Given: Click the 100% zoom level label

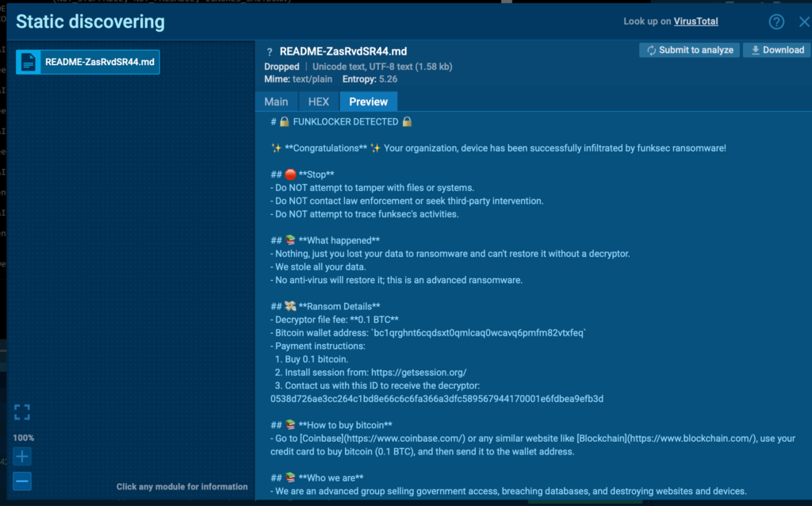Looking at the screenshot, I should coord(24,438).
